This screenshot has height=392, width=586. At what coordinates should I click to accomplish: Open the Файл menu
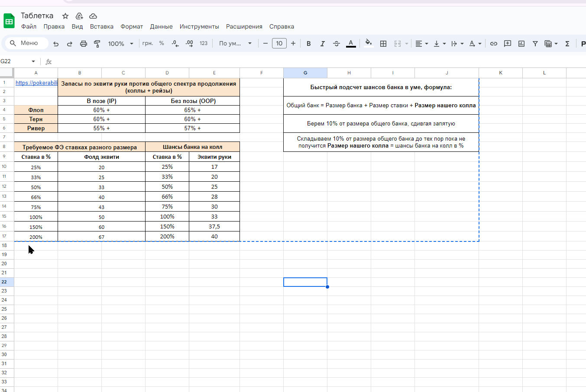pyautogui.click(x=29, y=26)
